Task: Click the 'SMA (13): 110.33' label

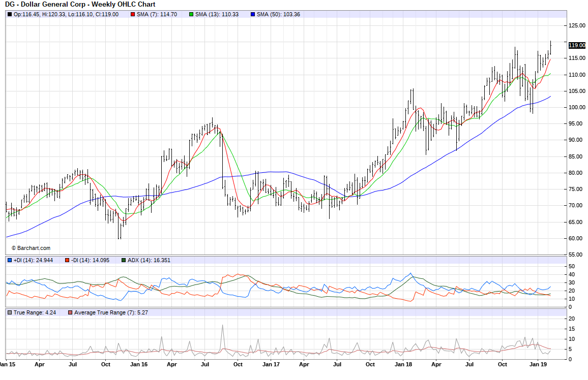Action: pyautogui.click(x=217, y=15)
